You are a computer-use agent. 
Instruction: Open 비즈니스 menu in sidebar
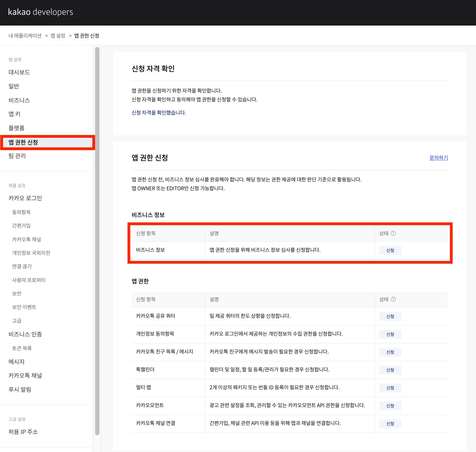click(19, 100)
